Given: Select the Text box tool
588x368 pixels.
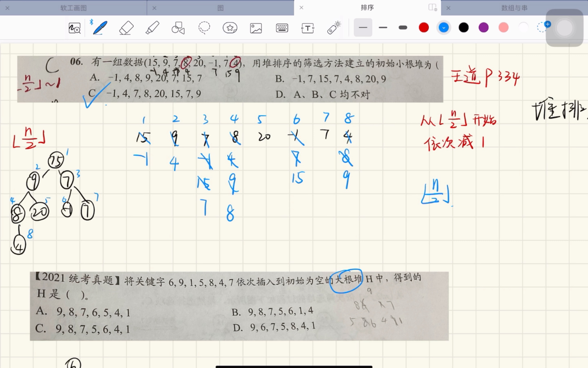Looking at the screenshot, I should (x=308, y=28).
